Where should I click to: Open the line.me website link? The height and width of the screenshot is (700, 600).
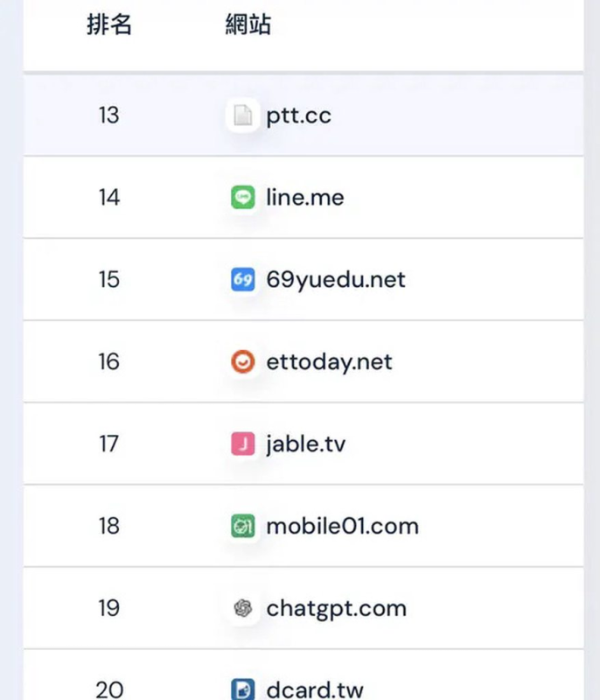[305, 198]
